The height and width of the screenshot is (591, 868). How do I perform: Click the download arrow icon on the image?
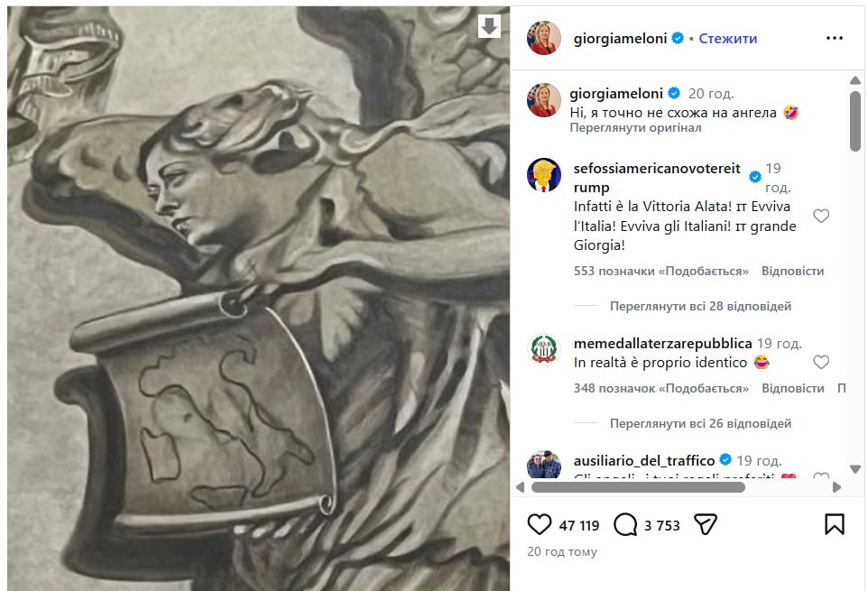click(489, 26)
